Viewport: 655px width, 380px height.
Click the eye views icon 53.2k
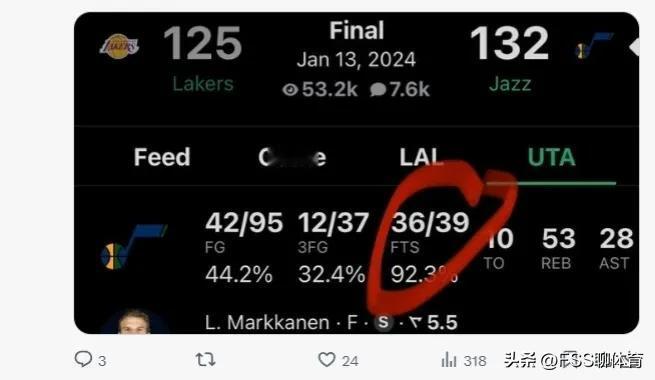coord(290,89)
